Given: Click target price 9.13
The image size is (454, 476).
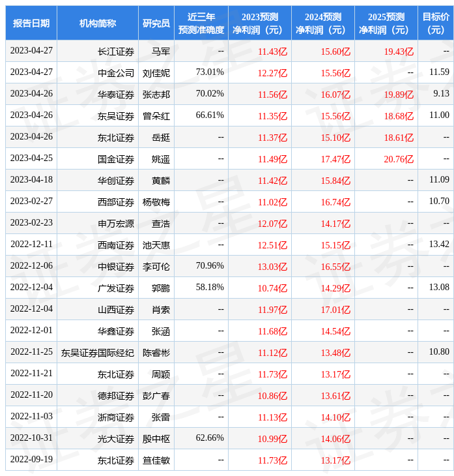Looking at the screenshot, I should (441, 93).
